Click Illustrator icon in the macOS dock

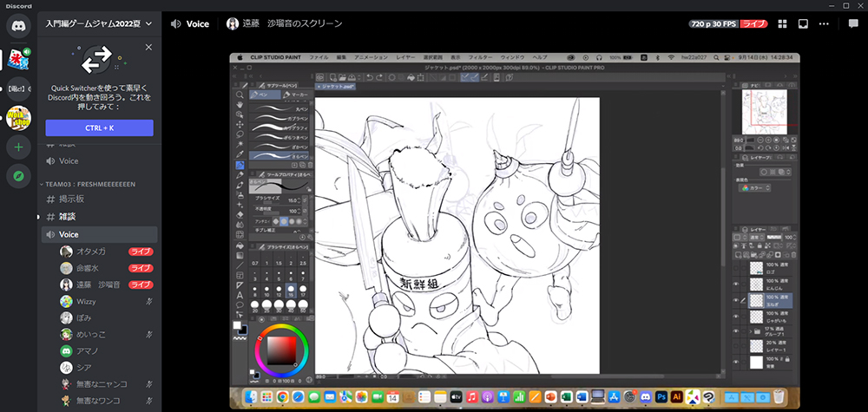(x=676, y=396)
